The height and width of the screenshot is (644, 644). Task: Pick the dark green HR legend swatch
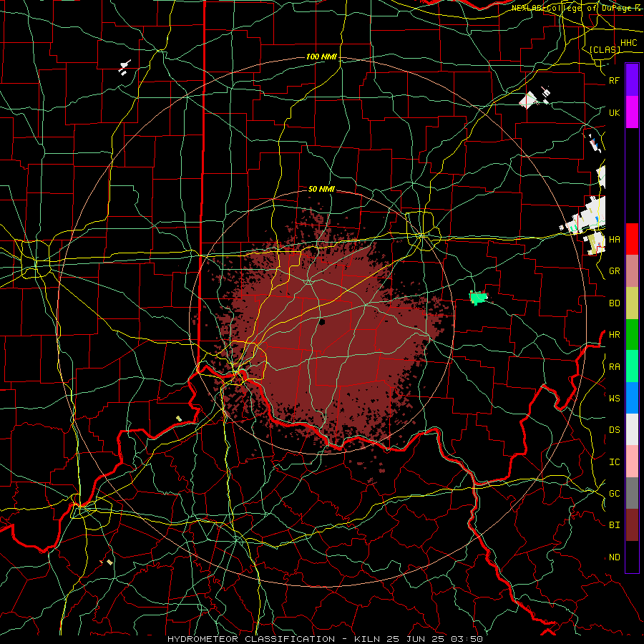coord(632,334)
